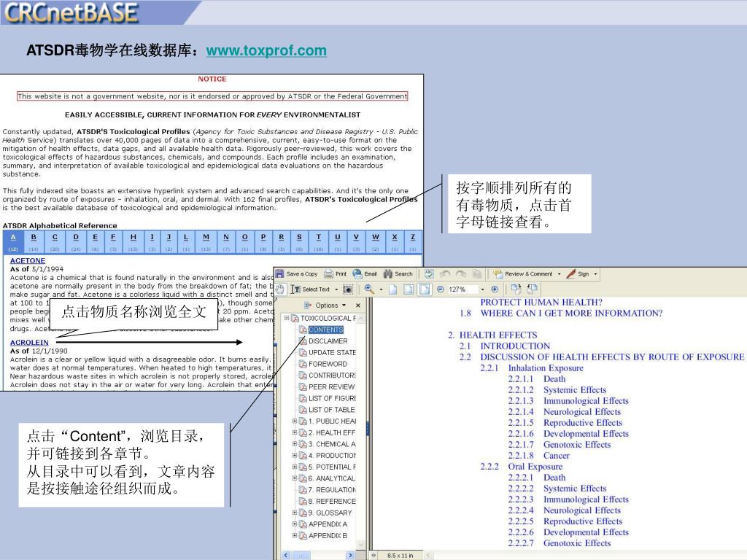Click the 8.5 x 11 in page size status
The height and width of the screenshot is (560, 747).
tap(400, 555)
